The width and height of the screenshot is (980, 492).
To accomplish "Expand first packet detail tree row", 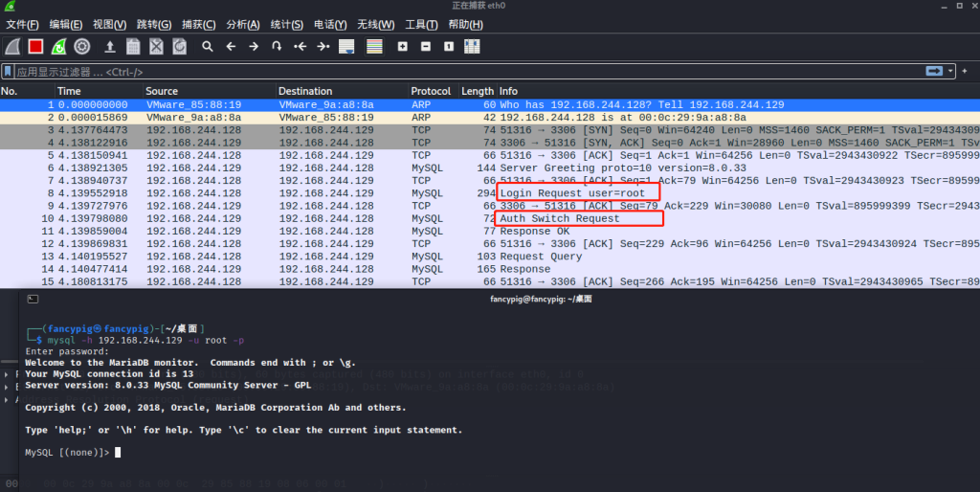I will [8, 373].
